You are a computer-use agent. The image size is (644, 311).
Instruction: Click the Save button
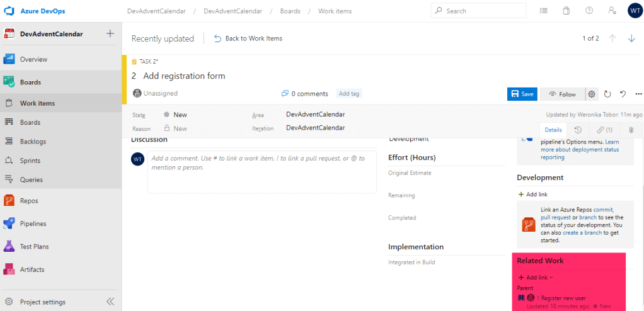522,94
